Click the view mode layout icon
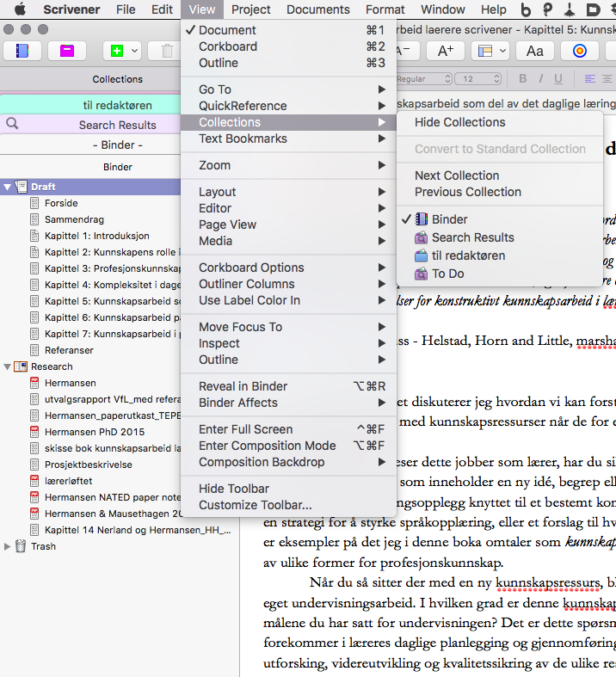The image size is (616, 677). pos(485,51)
